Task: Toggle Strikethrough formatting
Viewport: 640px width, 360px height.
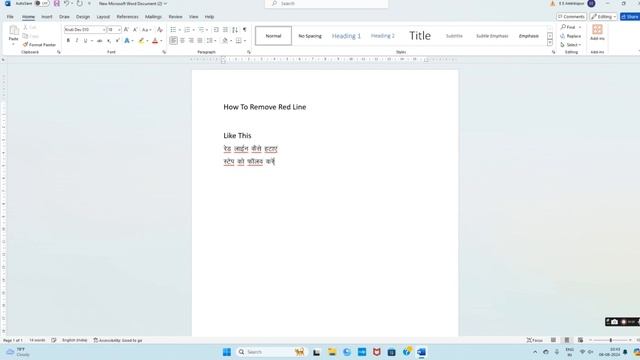Action: click(x=100, y=40)
